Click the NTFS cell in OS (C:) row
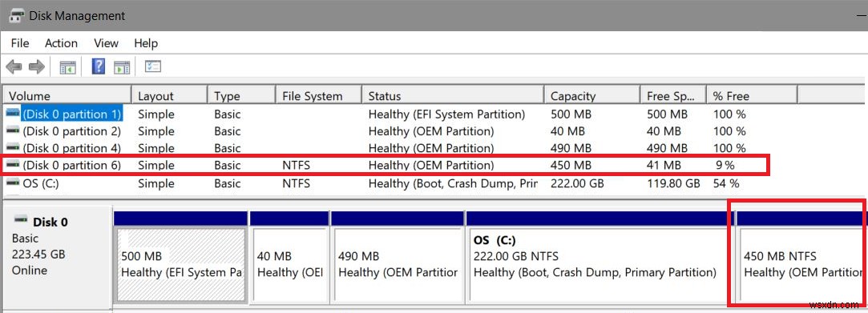This screenshot has width=868, height=313. coord(297,183)
